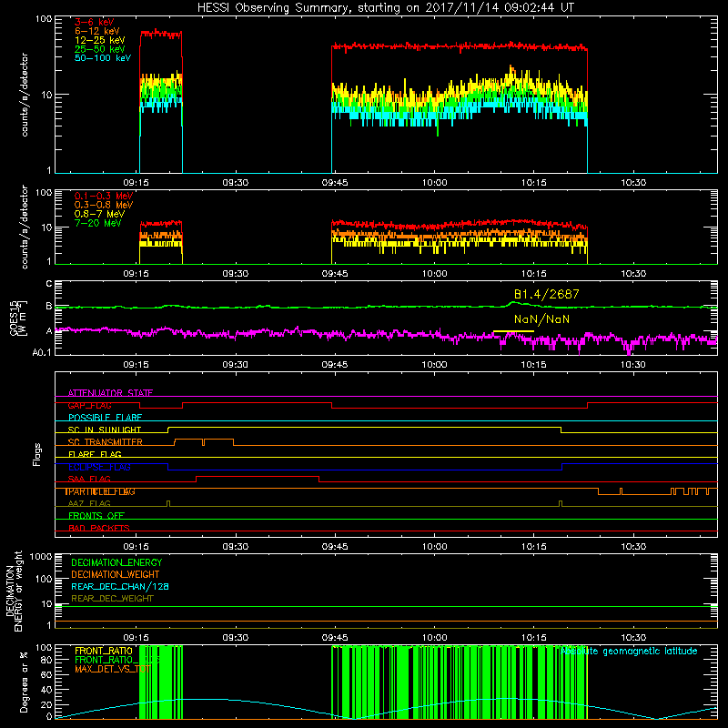Select the orange 6-12 keV legend label
Screen dimensions: 728x728
coord(97,31)
